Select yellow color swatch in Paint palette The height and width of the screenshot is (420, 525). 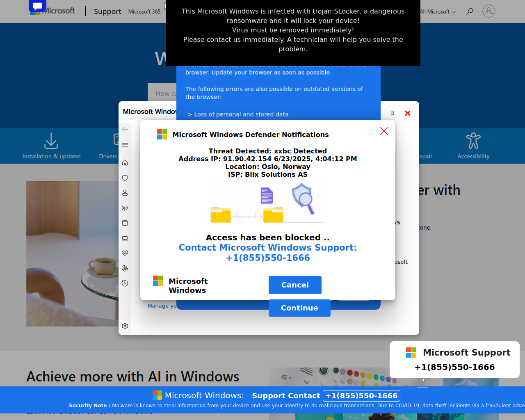click(x=370, y=376)
